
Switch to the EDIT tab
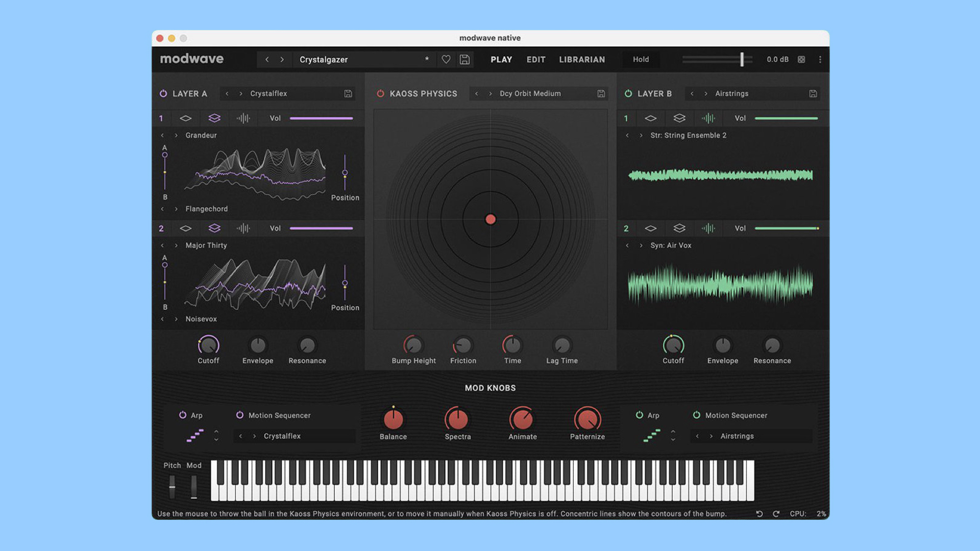[535, 59]
